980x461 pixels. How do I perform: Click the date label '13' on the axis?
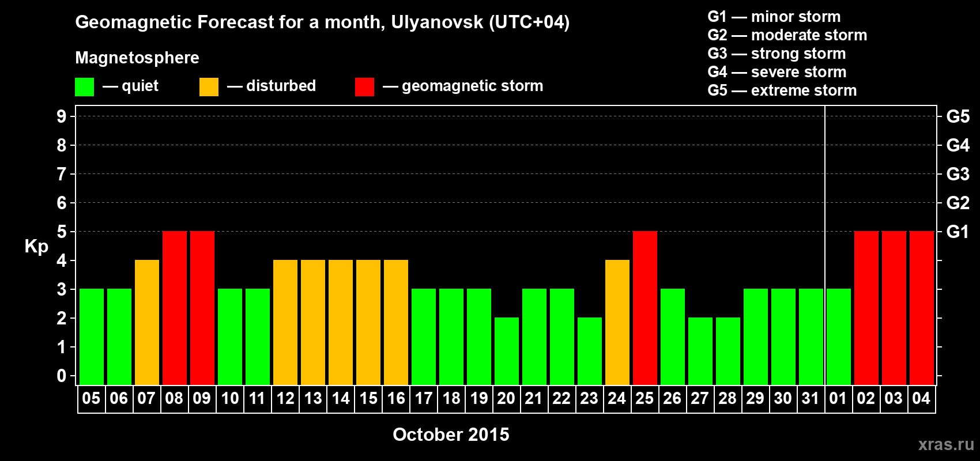pyautogui.click(x=313, y=399)
